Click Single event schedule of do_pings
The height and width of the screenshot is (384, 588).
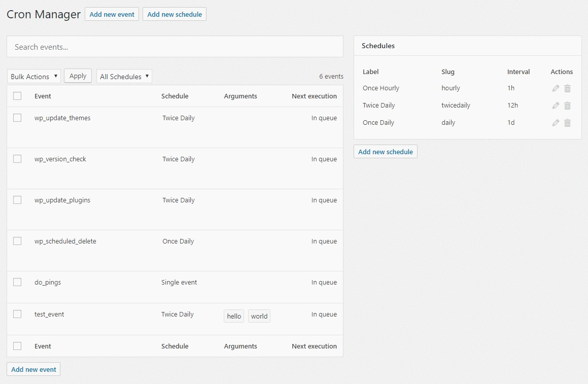(179, 283)
